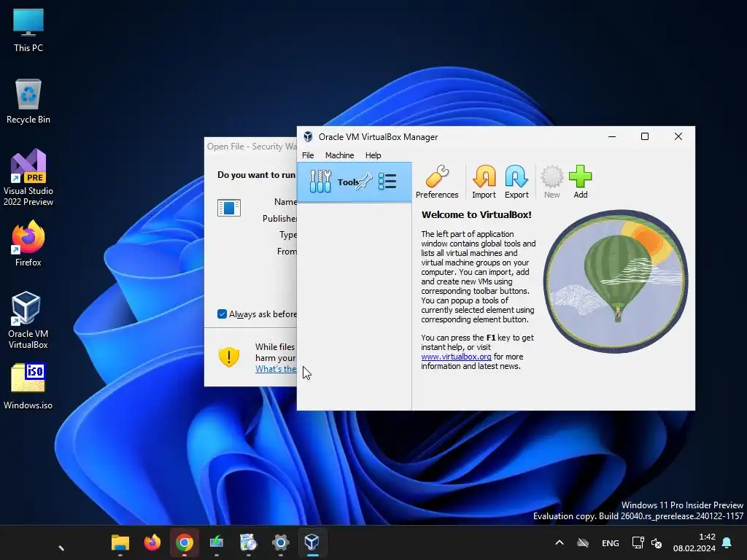
Task: Maximize the VirtualBox Manager window
Action: [645, 136]
